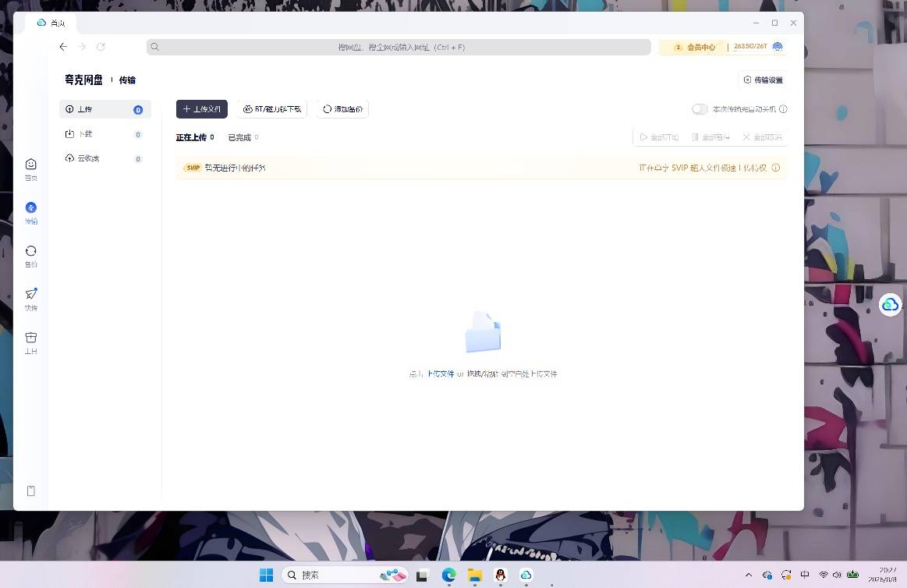Viewport: 907px width, 588px height.
Task: Click the Windows taskbar 搜索 box
Action: (345, 575)
